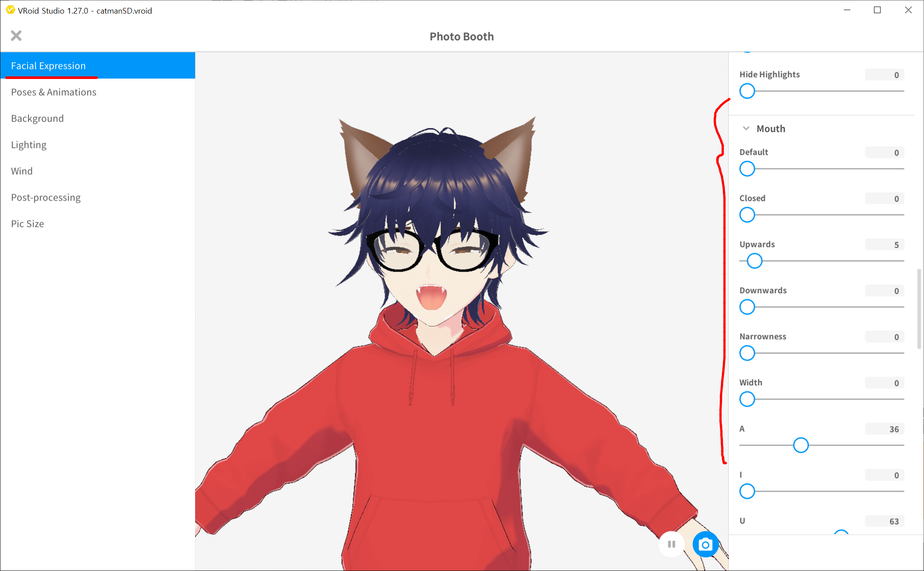Viewport: 924px width, 571px height.
Task: Close Photo Booth with the X icon
Action: coord(16,36)
